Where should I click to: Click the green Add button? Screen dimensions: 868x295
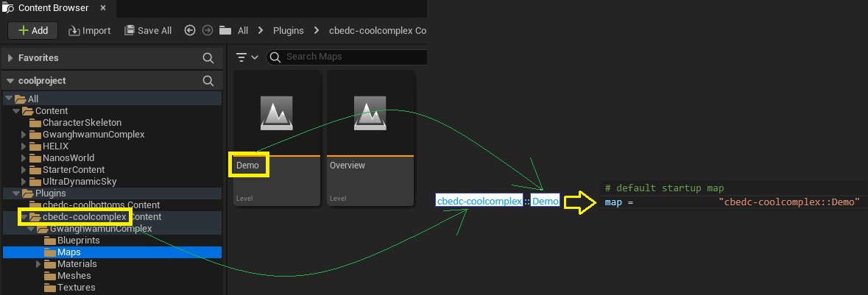coord(32,30)
